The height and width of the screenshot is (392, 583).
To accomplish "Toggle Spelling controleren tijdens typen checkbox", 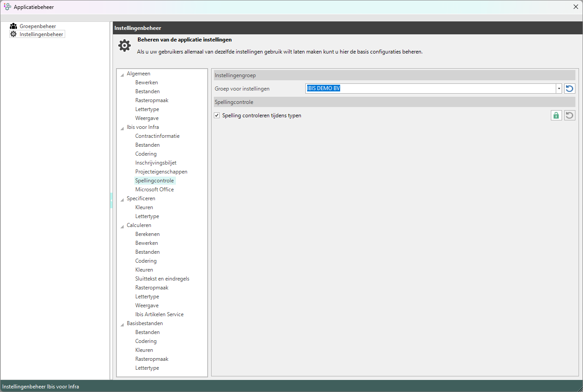I will [x=217, y=116].
